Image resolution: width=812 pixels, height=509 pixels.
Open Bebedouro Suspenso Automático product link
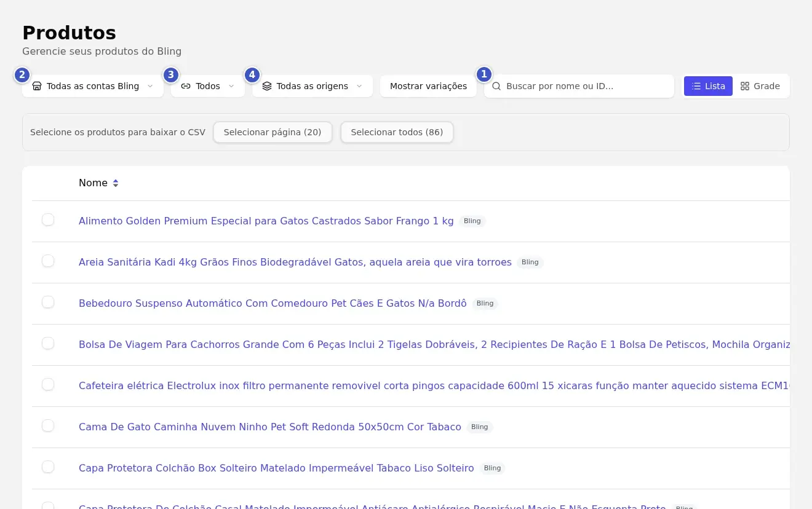point(273,304)
